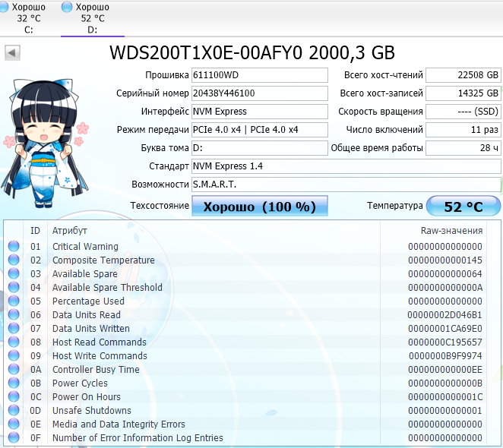Click the blue status icon for Composite Temperature
The height and width of the screenshot is (448, 503).
point(14,260)
